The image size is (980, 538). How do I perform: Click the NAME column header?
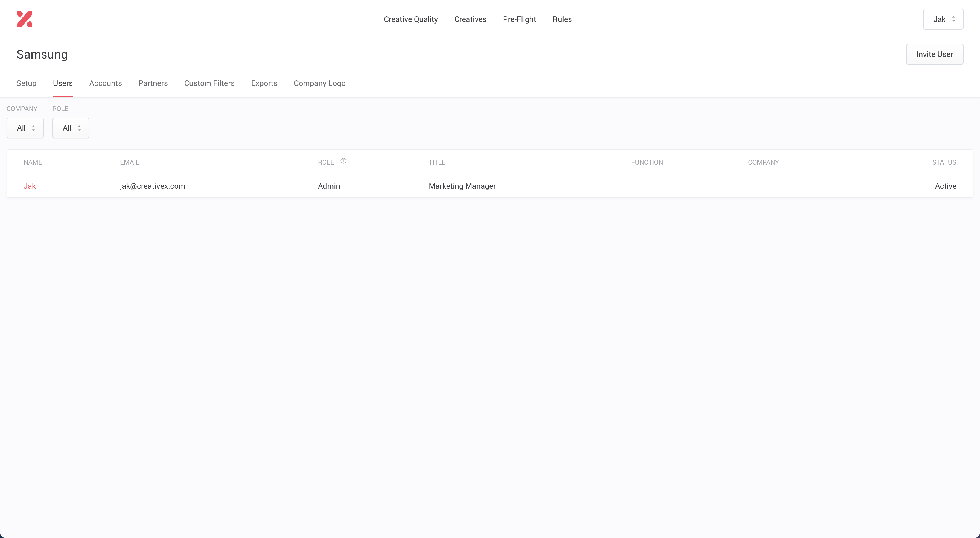[33, 162]
